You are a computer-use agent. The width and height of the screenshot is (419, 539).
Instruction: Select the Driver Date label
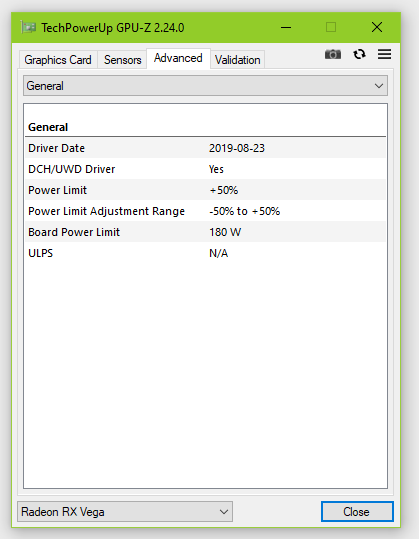point(56,148)
